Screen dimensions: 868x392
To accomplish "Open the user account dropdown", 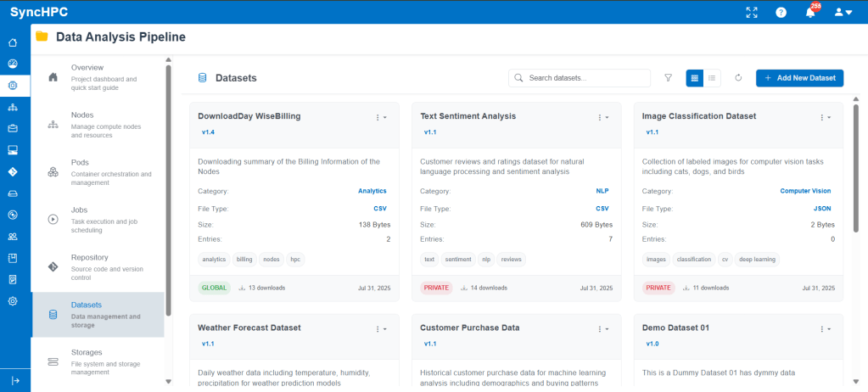I will (843, 13).
